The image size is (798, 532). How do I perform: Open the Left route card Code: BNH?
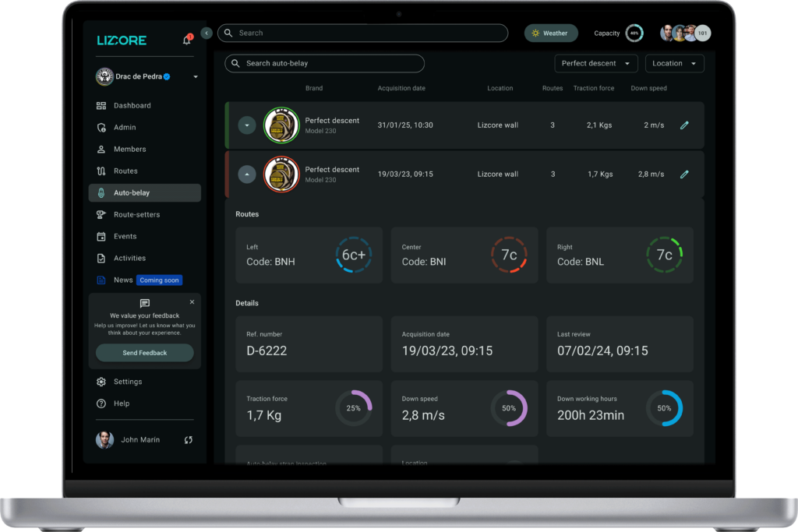[309, 255]
